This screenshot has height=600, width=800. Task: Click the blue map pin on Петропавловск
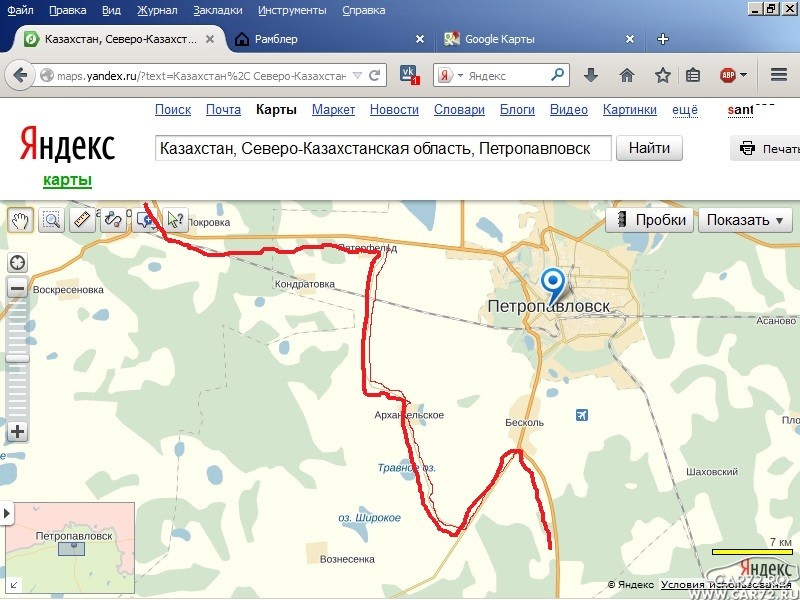pos(553,286)
